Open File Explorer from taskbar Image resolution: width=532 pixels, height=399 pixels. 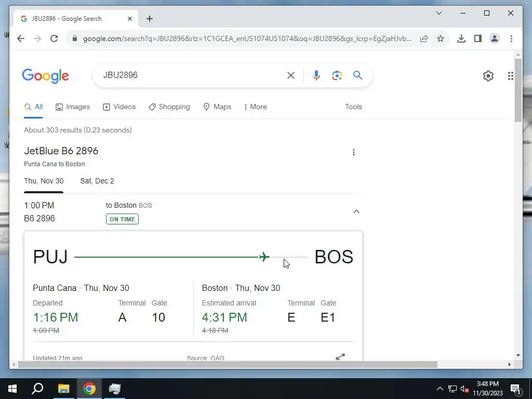point(63,389)
